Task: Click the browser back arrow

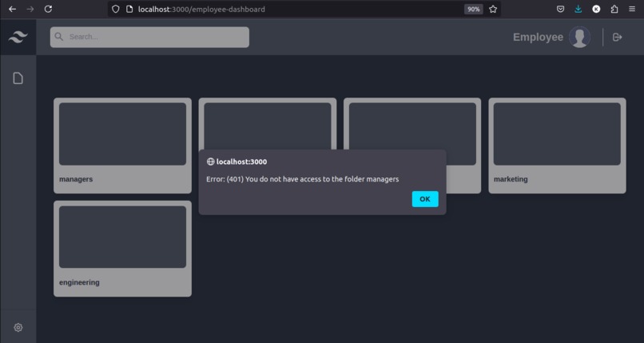Action: pos(12,9)
